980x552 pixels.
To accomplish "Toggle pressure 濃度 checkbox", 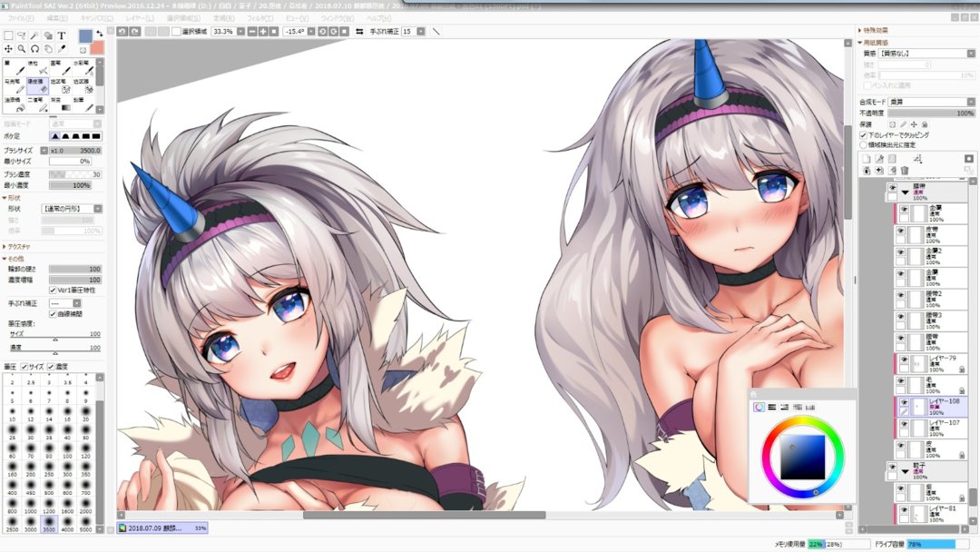I will pyautogui.click(x=51, y=367).
